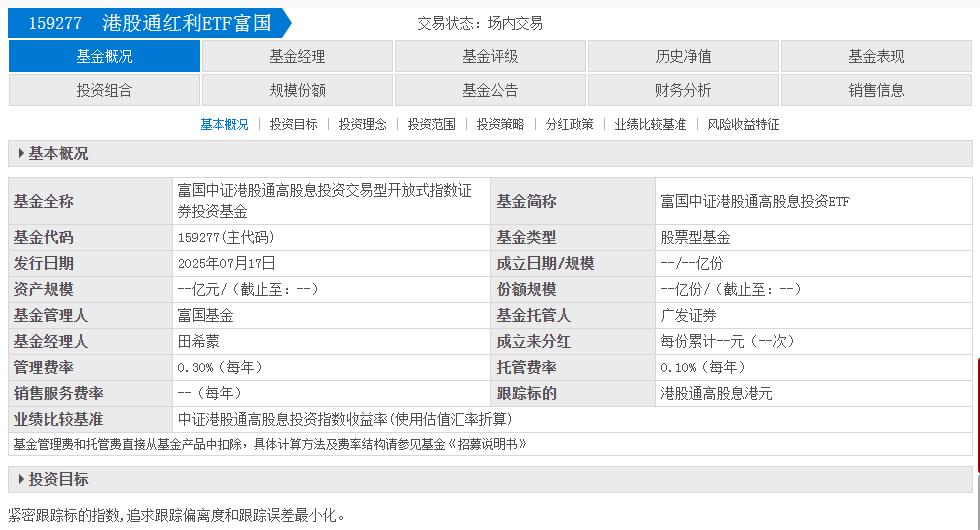Jump to 风险收益特征 anchor link
Screen dimensions: 980x530
[743, 124]
